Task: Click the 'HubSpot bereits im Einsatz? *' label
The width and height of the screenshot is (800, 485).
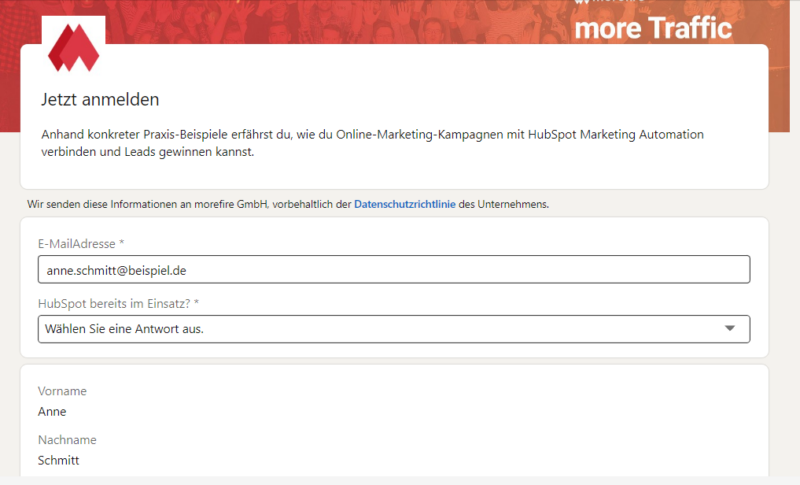Action: (118, 303)
